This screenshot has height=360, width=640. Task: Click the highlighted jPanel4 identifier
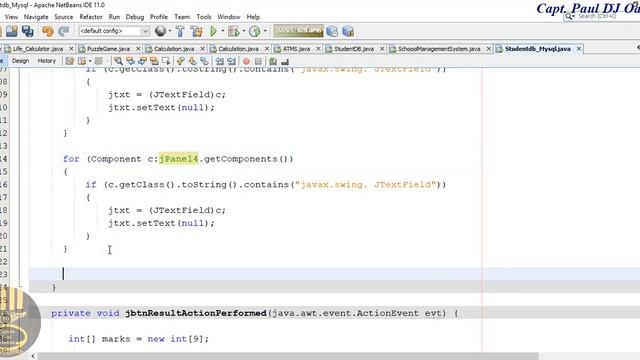(178, 159)
